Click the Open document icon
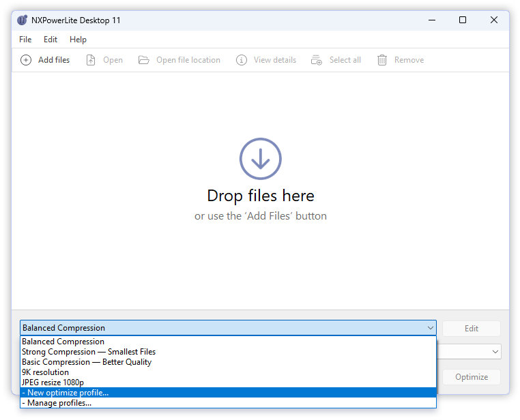 tap(91, 60)
